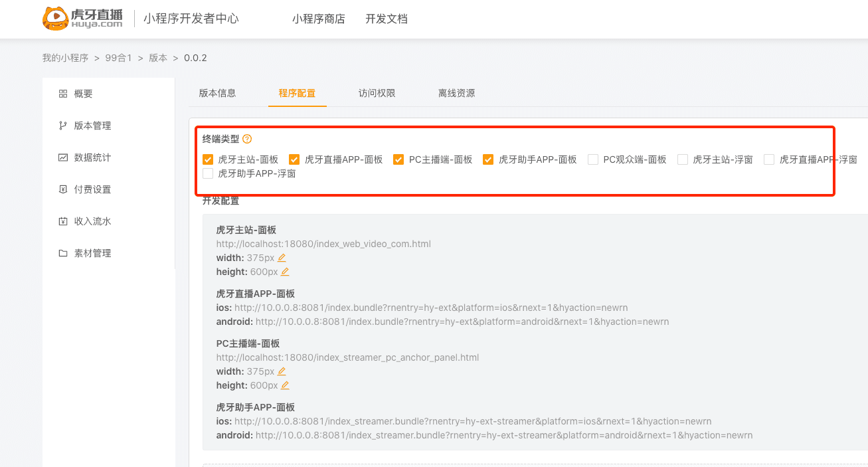Open 收入流水 in the sidebar
This screenshot has height=467, width=868.
(x=93, y=221)
